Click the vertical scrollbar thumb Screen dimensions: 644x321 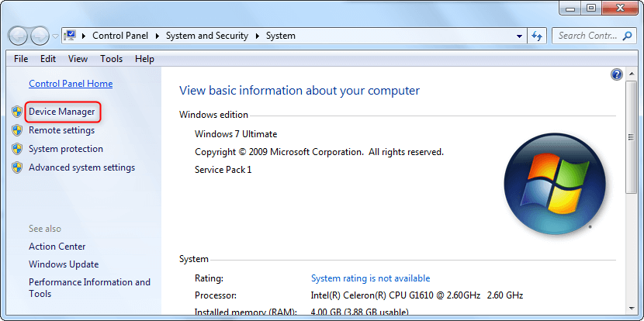[x=632, y=137]
